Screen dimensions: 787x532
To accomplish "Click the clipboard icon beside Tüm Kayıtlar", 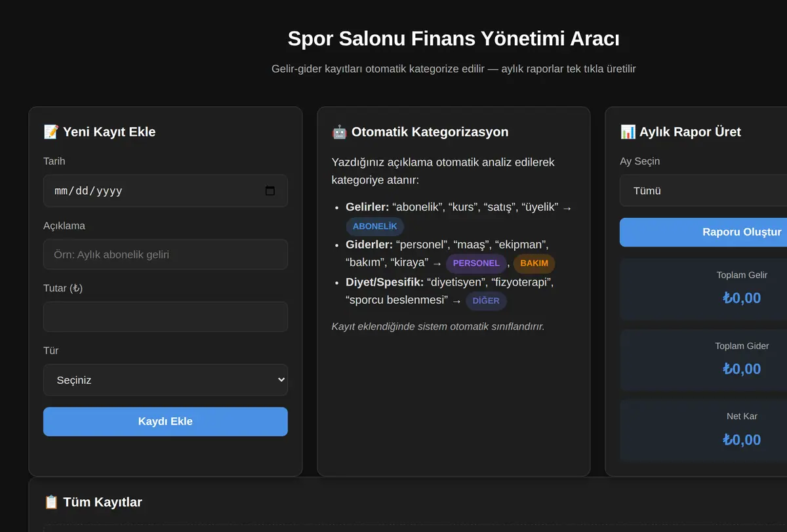I will 51,502.
